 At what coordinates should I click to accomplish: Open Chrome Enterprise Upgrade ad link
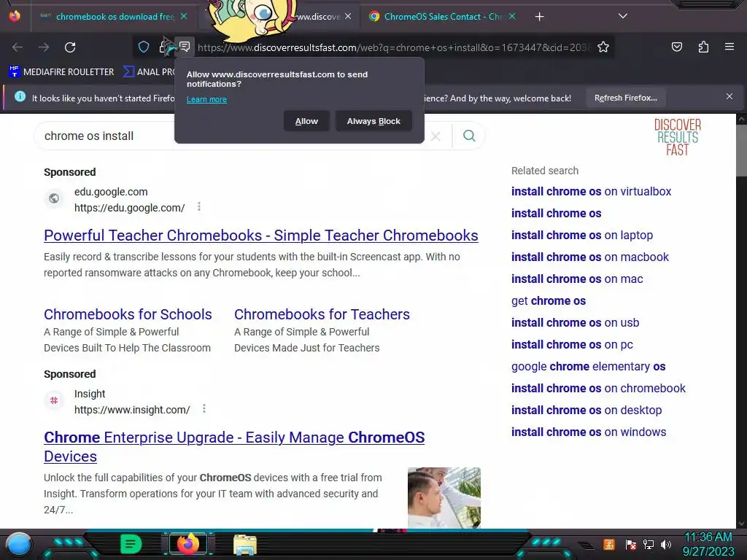click(234, 447)
